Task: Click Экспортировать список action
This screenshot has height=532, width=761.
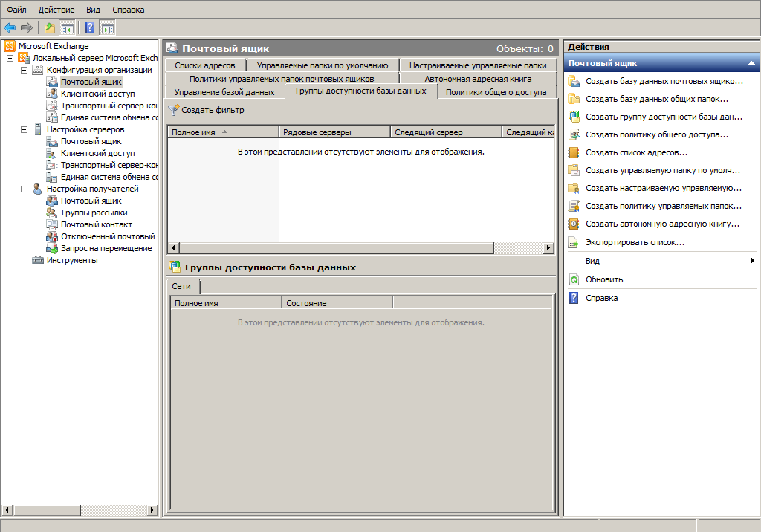Action: click(x=635, y=242)
